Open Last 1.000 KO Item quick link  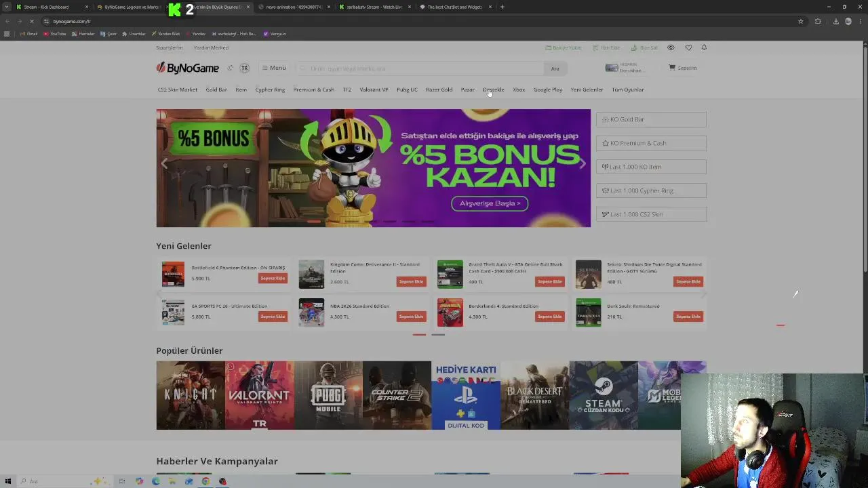651,167
